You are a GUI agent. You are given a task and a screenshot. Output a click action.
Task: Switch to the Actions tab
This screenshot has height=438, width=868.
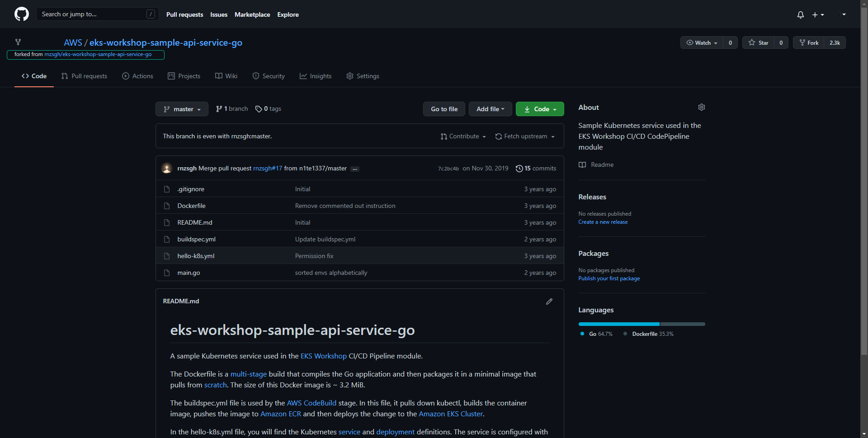[137, 76]
